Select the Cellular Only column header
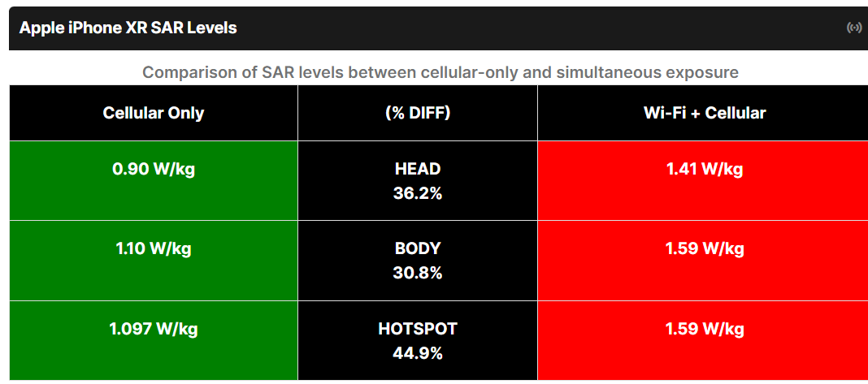 point(154,113)
